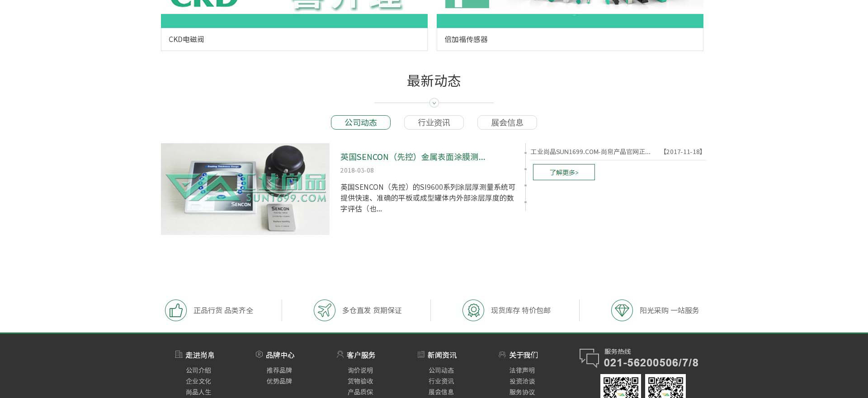
Task: Click the badge icon for 现货库存
Action: coord(473,310)
